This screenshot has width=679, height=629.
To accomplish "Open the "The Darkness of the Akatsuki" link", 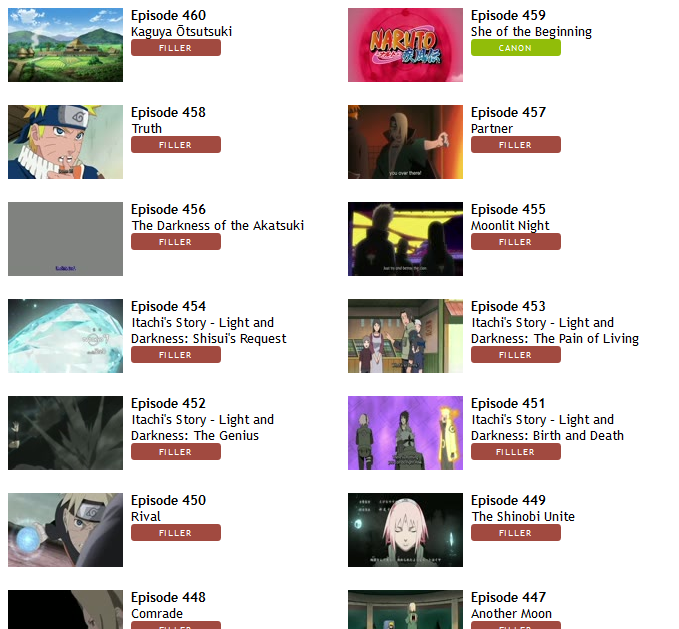I will [x=218, y=226].
